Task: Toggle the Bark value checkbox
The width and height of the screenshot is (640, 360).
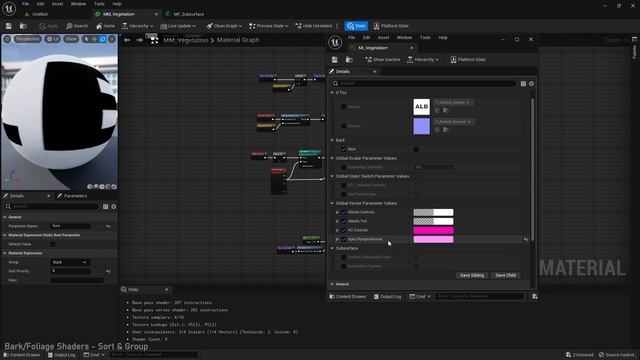Action: click(x=416, y=149)
